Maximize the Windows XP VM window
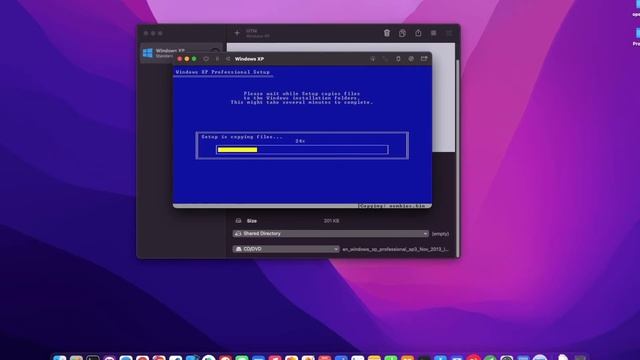This screenshot has height=360, width=640. (x=194, y=59)
